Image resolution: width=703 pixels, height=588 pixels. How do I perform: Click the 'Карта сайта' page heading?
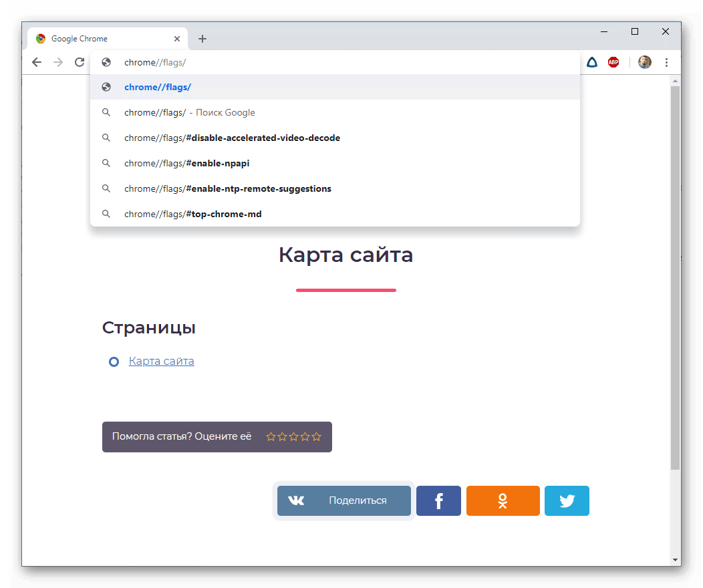(345, 255)
